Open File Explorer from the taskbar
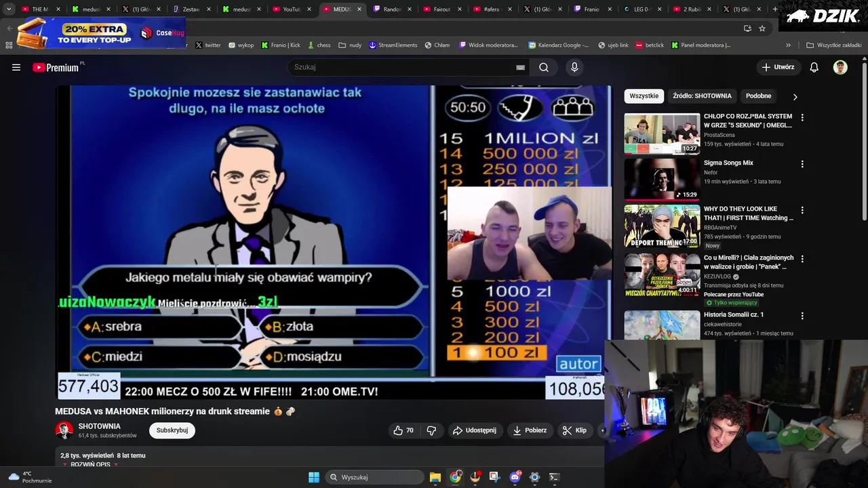The height and width of the screenshot is (488, 868). pos(435,477)
